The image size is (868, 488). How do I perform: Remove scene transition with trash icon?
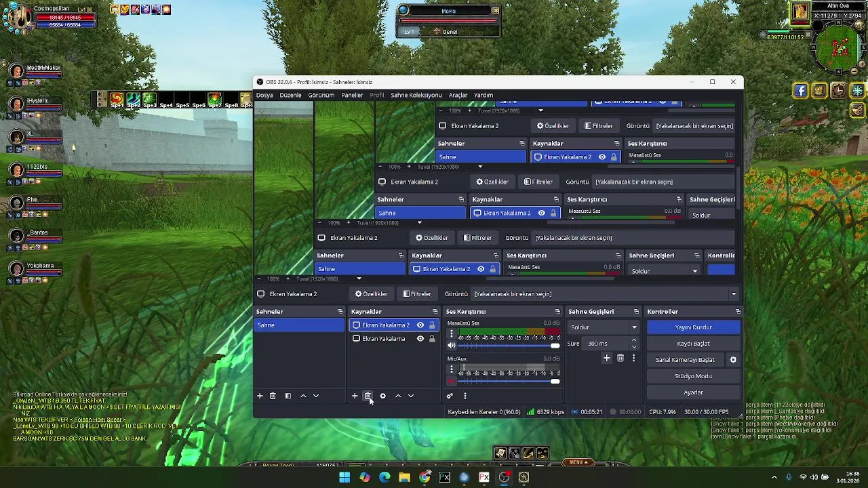tap(620, 358)
